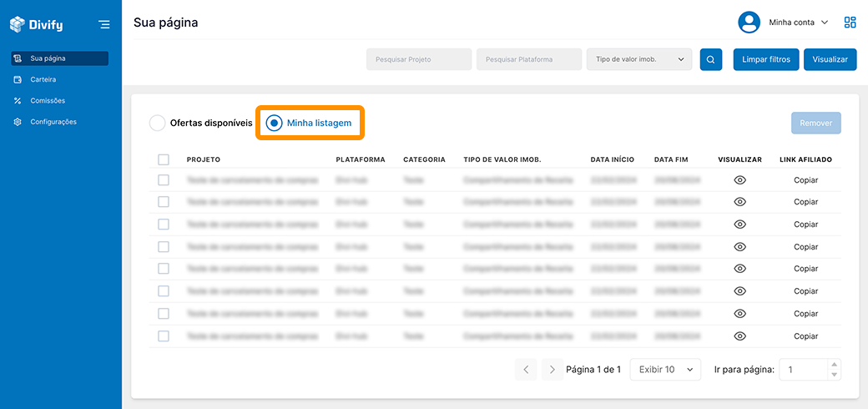The height and width of the screenshot is (409, 868).
Task: Open the apps grid icon
Action: point(850,23)
